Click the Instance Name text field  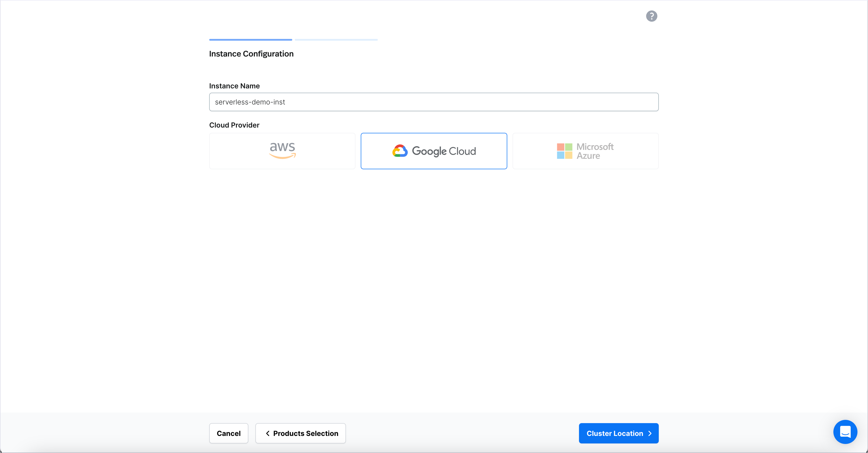pyautogui.click(x=434, y=102)
